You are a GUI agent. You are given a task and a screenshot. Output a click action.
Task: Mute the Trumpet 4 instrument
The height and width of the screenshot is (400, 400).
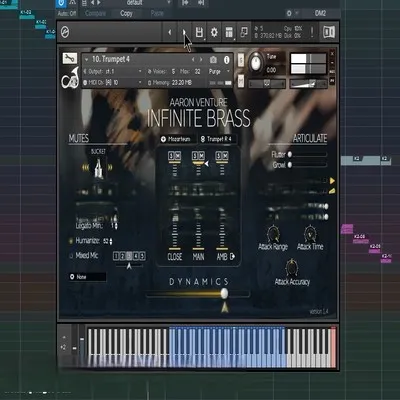pos(241,81)
